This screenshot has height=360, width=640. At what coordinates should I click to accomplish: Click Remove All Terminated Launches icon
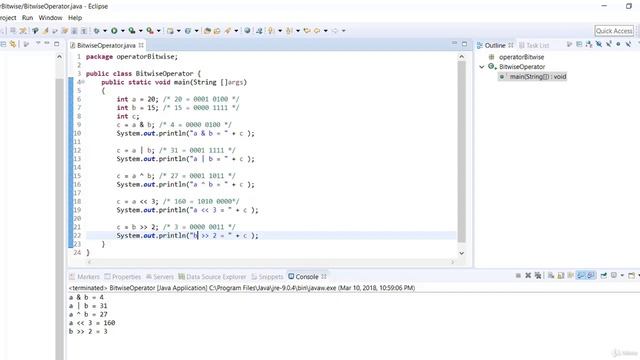[x=538, y=276]
